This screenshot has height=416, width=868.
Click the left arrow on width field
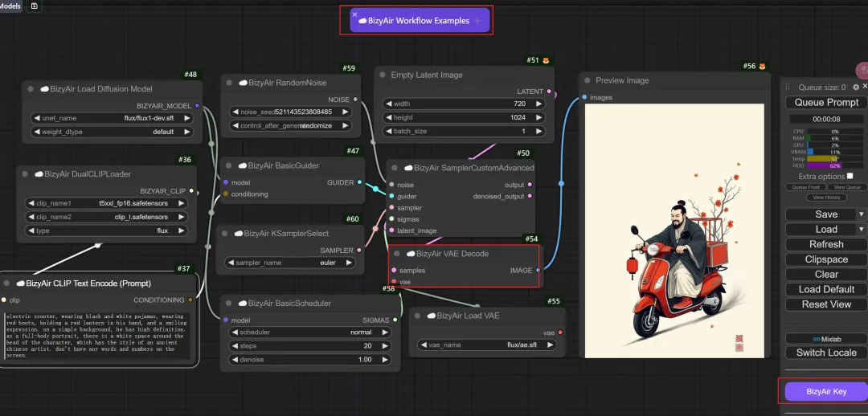387,104
